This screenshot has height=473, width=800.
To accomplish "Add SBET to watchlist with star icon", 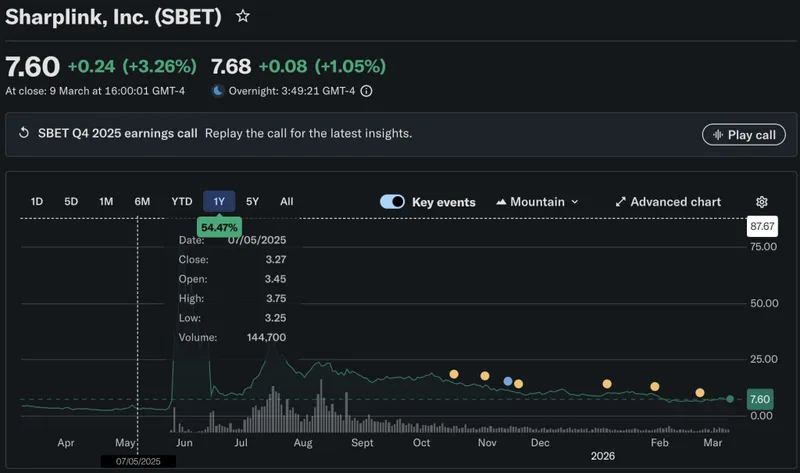I will [243, 17].
